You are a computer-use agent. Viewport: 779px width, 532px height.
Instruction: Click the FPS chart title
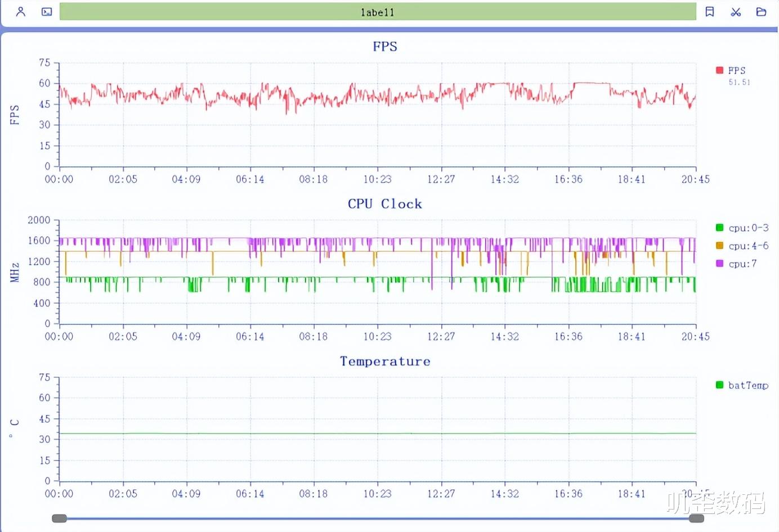(385, 47)
